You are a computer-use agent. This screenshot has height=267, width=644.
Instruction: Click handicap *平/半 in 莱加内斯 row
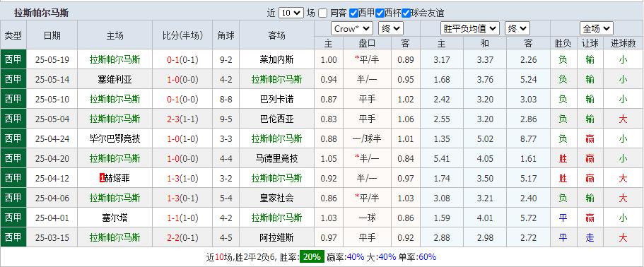point(367,60)
